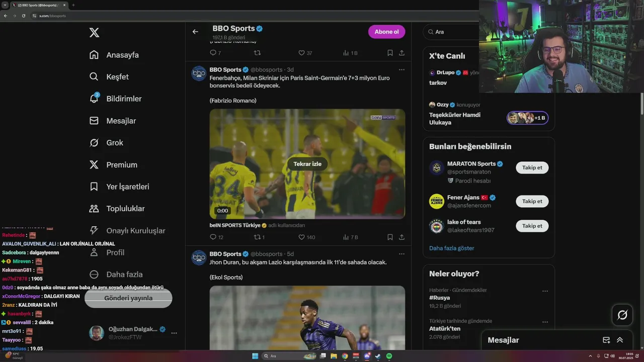View 7 B analytics of Skriniar post
The height and width of the screenshot is (362, 644).
pyautogui.click(x=350, y=237)
